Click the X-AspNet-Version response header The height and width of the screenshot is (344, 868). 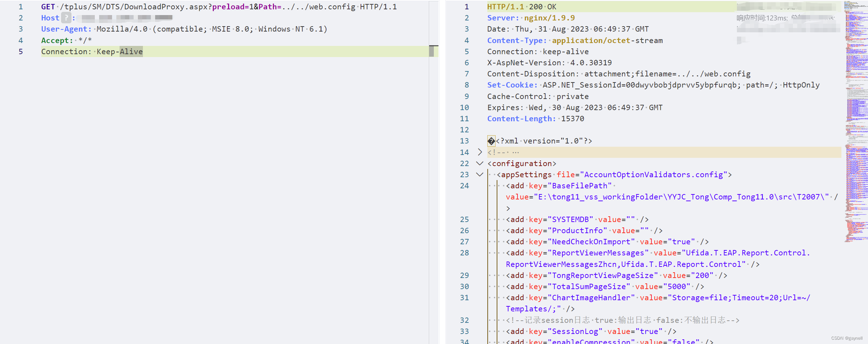pyautogui.click(x=549, y=63)
